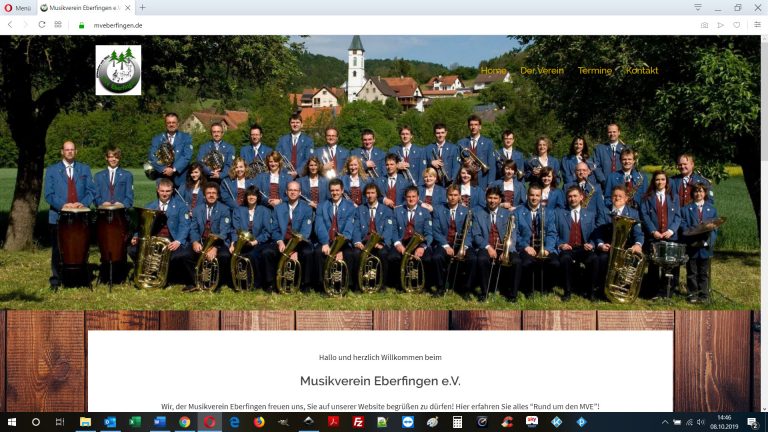
Task: Click the Musikverein logo on the page
Action: pos(118,70)
